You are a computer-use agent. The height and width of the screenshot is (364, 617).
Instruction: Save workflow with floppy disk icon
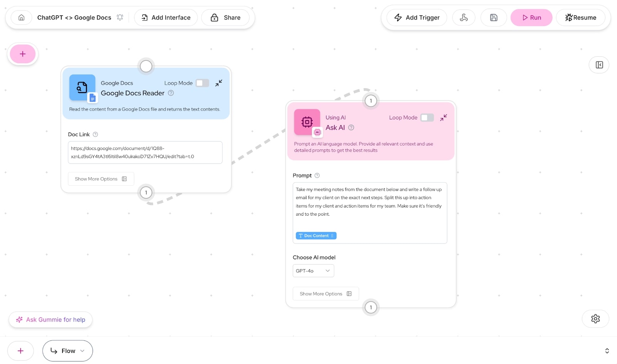click(494, 17)
